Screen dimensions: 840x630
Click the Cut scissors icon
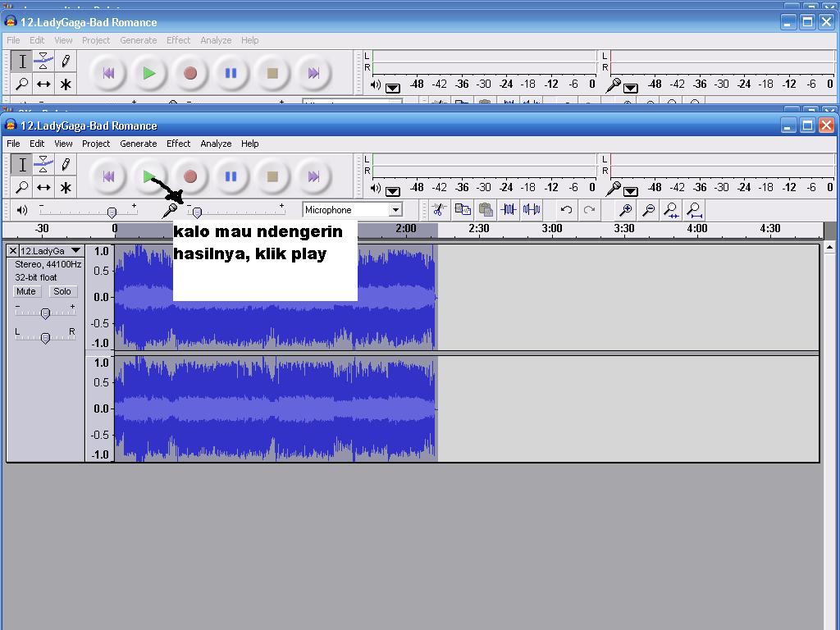[x=439, y=209]
